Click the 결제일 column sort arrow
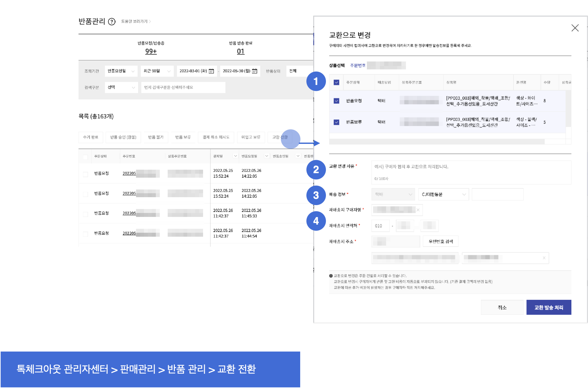The width and height of the screenshot is (588, 388). [235, 156]
